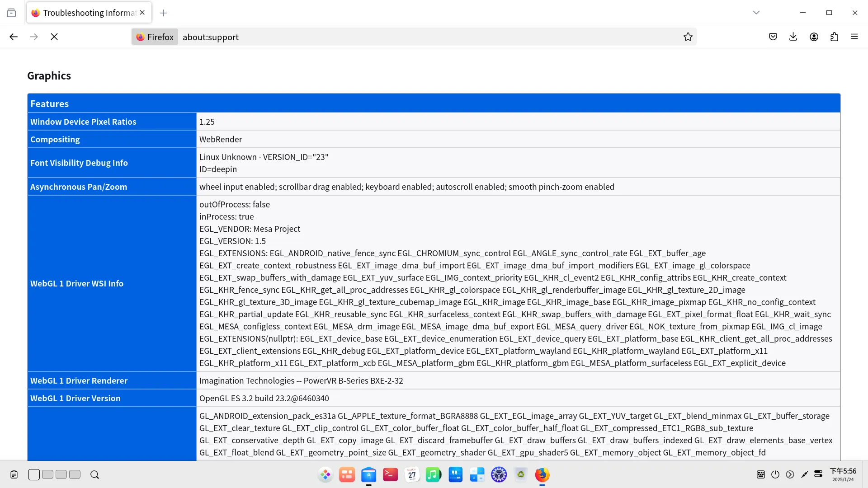Open the dock search magnifier

coord(94,474)
